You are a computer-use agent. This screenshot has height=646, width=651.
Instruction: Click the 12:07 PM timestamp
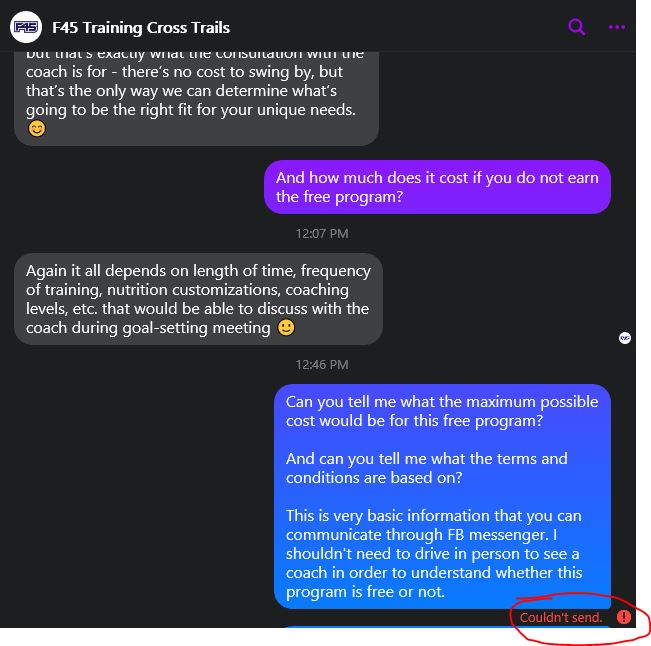[x=322, y=234]
